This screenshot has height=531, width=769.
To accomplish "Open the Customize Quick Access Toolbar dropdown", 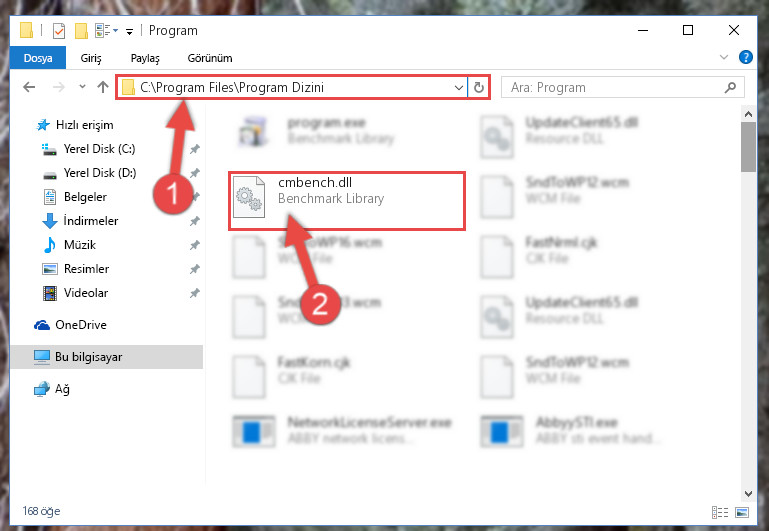I will pyautogui.click(x=129, y=32).
